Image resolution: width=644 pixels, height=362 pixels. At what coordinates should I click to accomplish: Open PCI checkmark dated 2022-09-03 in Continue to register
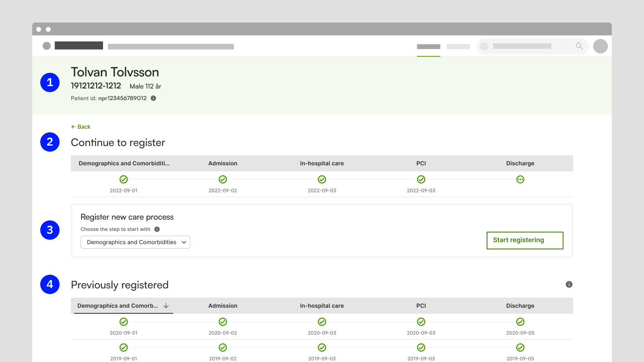point(421,179)
